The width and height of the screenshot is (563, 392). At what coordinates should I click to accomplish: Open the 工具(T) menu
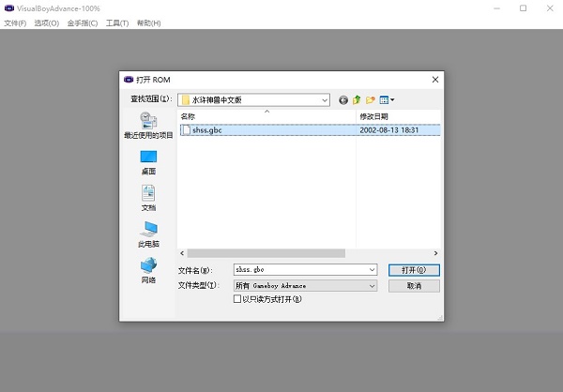[117, 23]
